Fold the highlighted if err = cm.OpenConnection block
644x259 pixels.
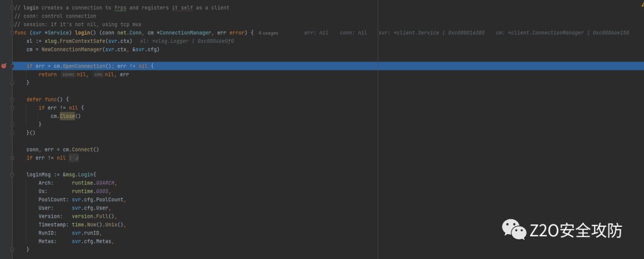[13, 66]
